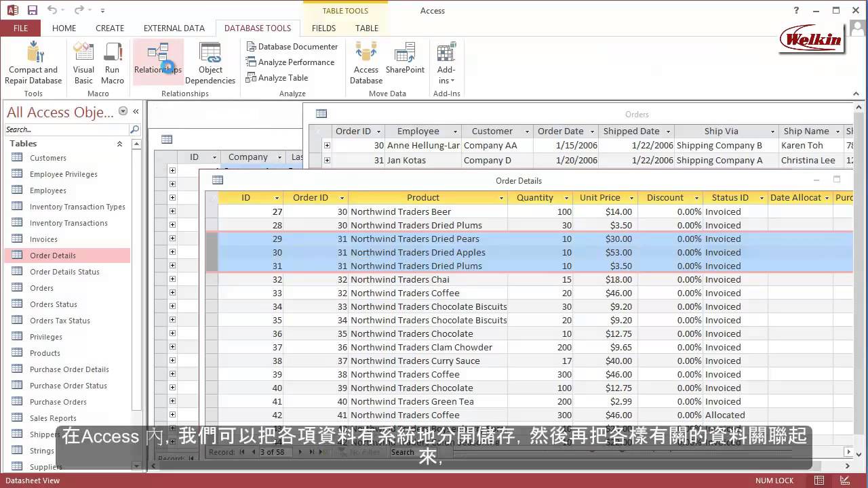Open Product column filter dropdown
The width and height of the screenshot is (868, 488).
point(502,198)
